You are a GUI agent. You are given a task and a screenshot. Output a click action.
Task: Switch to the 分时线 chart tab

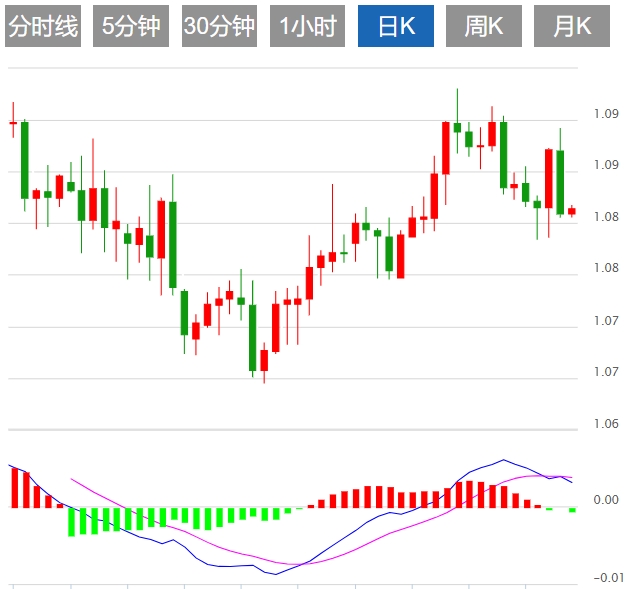point(43,26)
